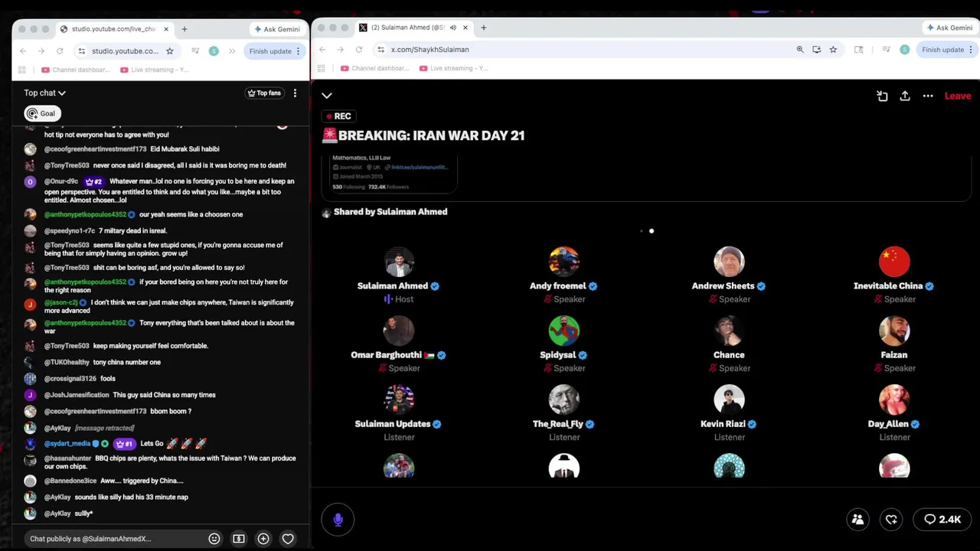980x551 pixels.
Task: Open the apps grid icon in X window bookmarks
Action: 322,68
